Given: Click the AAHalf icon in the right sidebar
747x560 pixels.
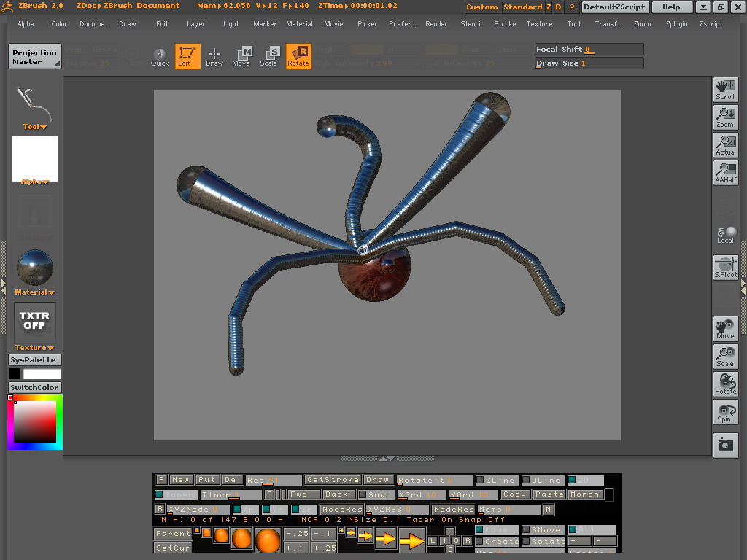Looking at the screenshot, I should point(725,172).
